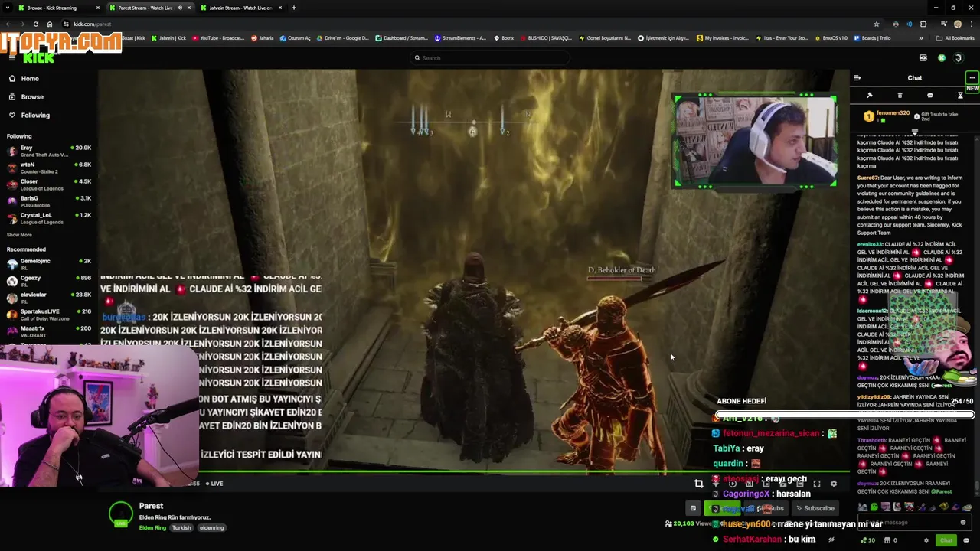Open Eray's channel in Following list
Image resolution: width=980 pixels, height=551 pixels.
(x=48, y=151)
